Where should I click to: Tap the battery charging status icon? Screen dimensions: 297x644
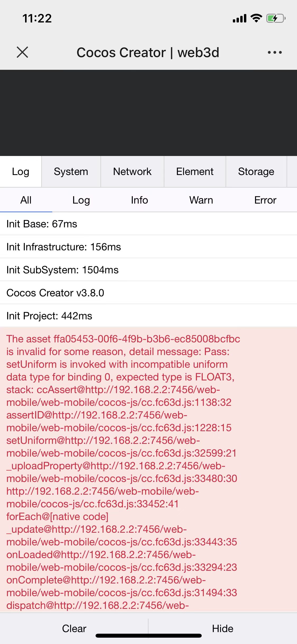coord(276,19)
